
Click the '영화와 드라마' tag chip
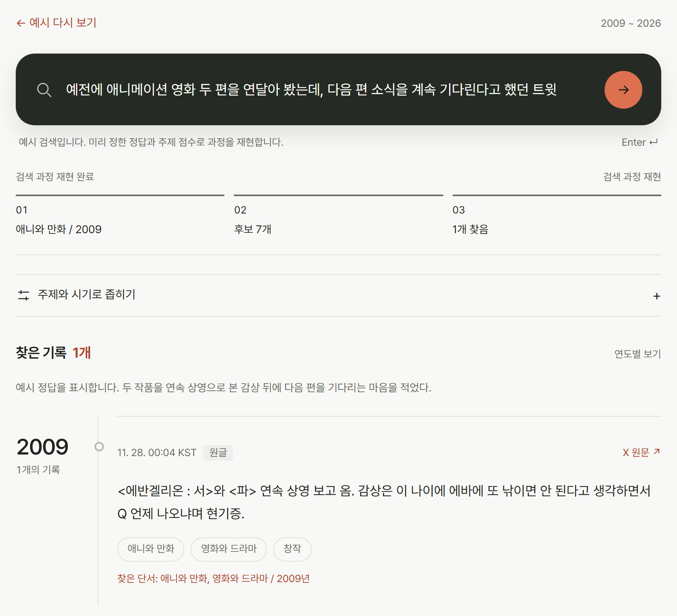(229, 549)
